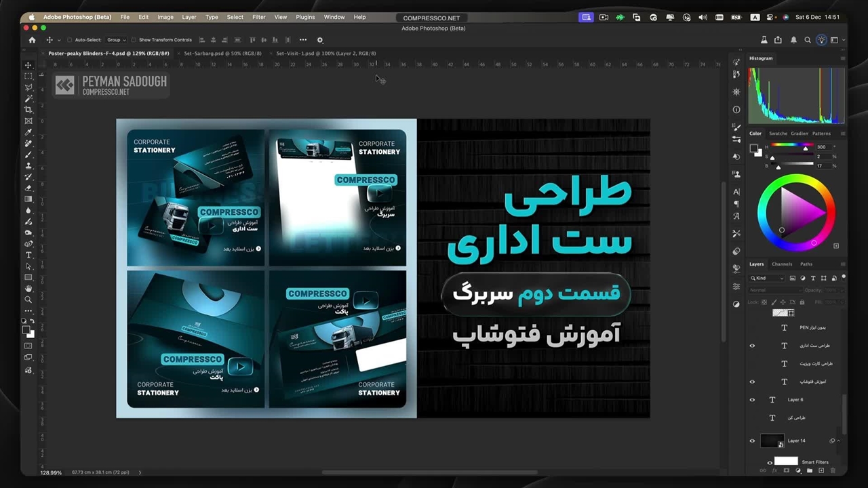Select the Horizontal Type tool
Image resolution: width=868 pixels, height=488 pixels.
pos(28,255)
